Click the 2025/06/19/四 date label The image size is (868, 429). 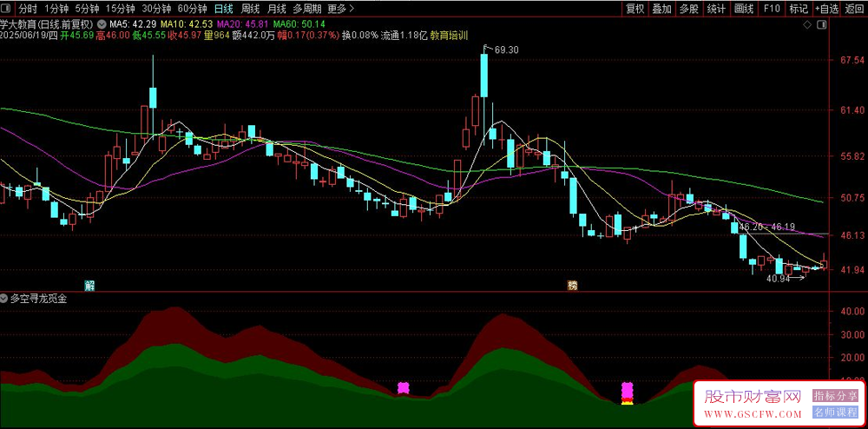[x=29, y=35]
